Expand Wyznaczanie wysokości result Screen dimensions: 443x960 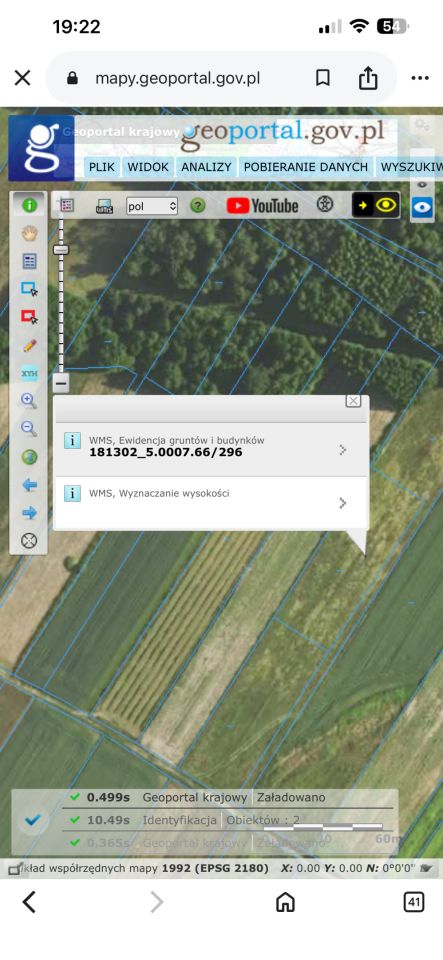point(211,503)
